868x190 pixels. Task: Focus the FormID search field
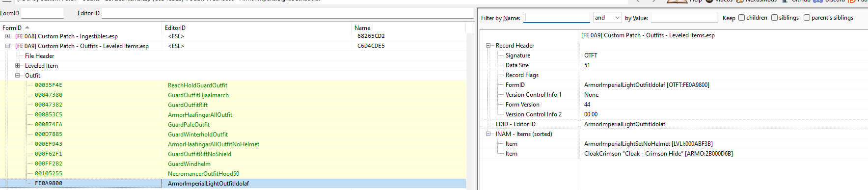(42, 13)
